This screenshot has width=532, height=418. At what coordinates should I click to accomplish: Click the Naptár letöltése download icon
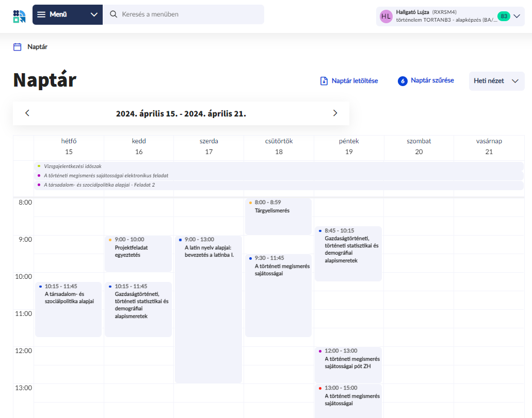coord(324,81)
